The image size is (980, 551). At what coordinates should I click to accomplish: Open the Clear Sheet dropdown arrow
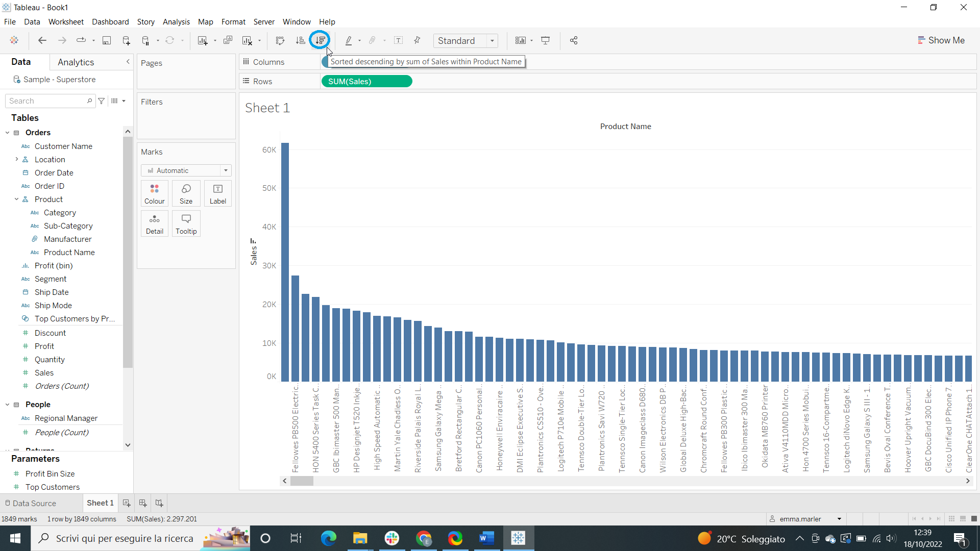260,41
